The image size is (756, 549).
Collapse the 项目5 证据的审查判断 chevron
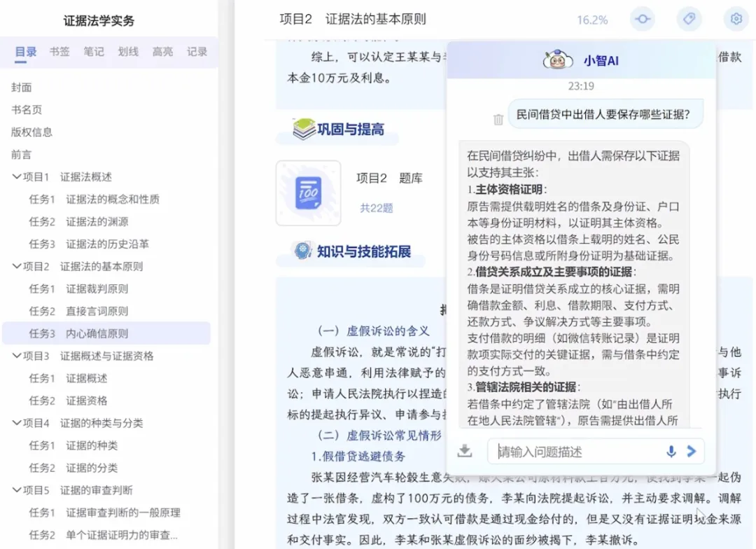(x=16, y=490)
